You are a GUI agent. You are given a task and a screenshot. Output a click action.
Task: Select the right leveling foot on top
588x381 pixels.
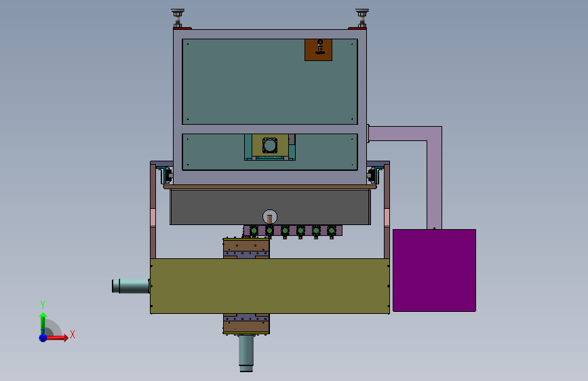coord(362,18)
